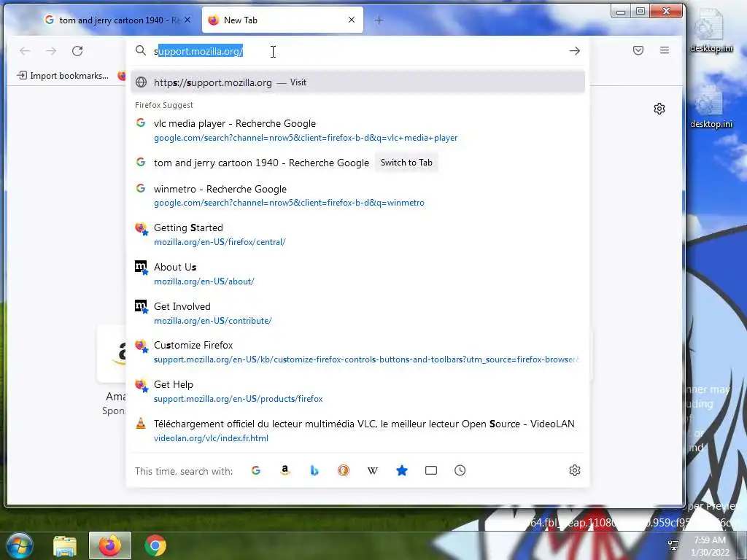Click the Firefox taskbar button

click(110, 545)
